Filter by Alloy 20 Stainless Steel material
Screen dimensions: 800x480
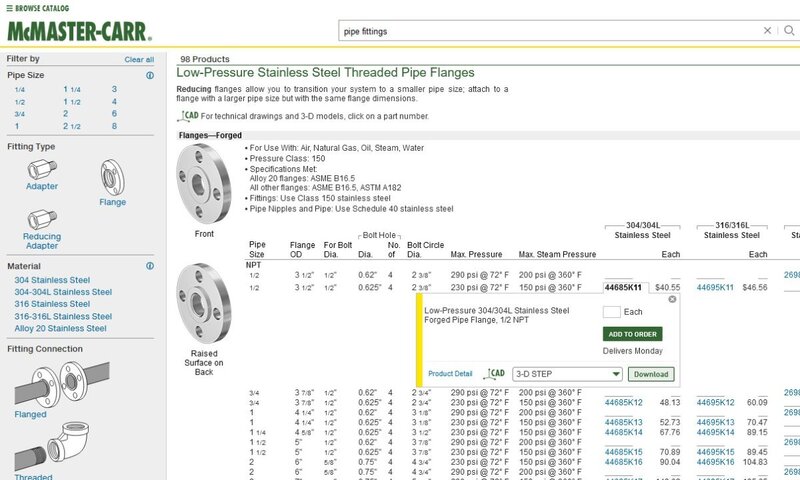click(x=60, y=329)
